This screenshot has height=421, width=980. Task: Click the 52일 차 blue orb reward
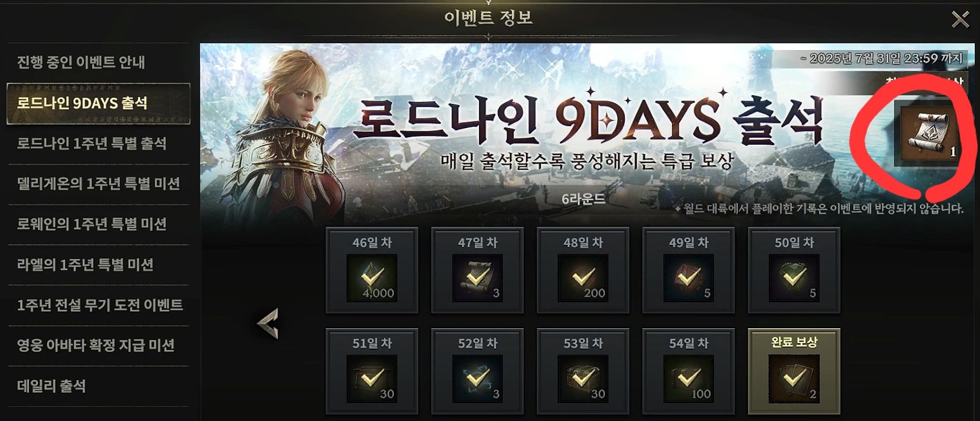(477, 379)
